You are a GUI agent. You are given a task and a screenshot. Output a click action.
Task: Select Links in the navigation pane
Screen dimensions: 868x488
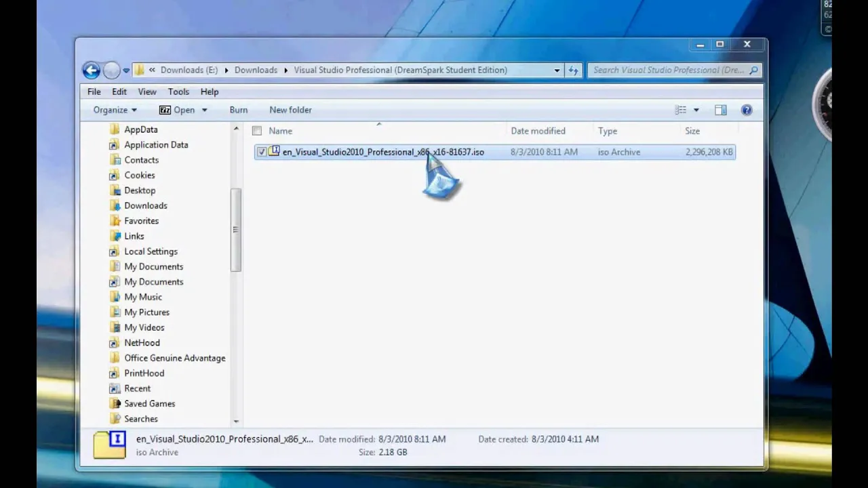point(134,236)
